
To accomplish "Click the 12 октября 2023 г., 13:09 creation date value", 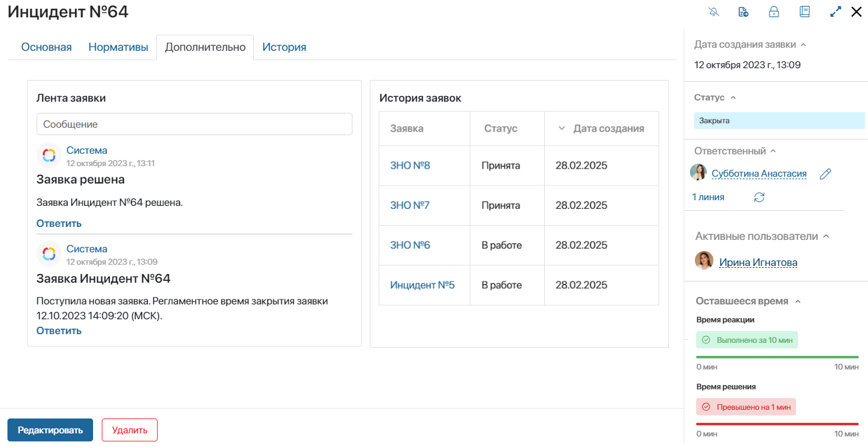I will [x=748, y=64].
